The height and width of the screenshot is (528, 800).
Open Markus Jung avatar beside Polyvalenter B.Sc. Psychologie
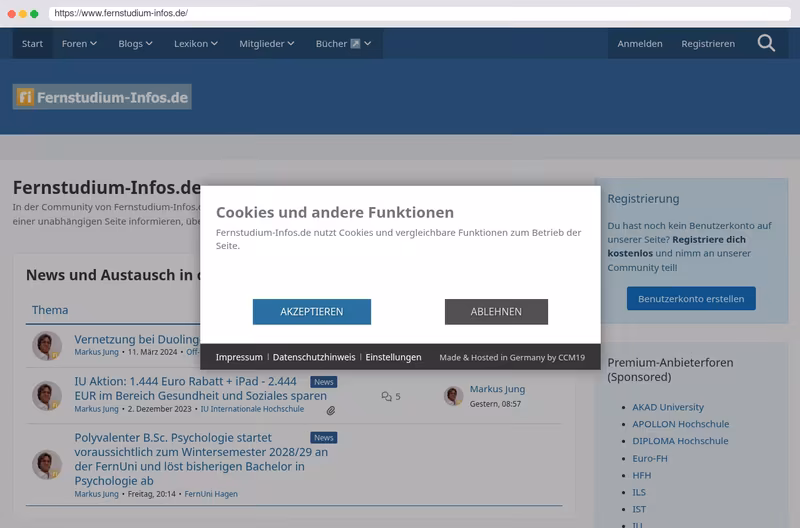point(47,464)
